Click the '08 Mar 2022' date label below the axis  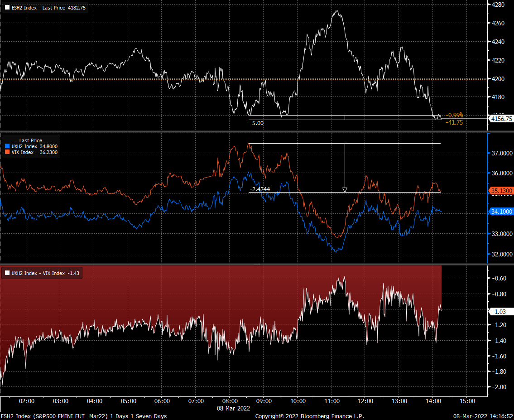[x=233, y=408]
